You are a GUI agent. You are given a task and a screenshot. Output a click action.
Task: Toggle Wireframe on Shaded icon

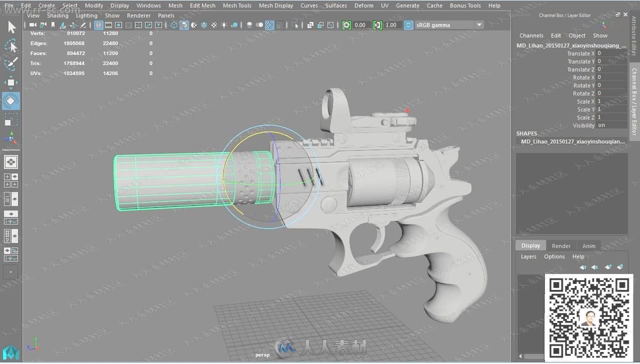204,25
